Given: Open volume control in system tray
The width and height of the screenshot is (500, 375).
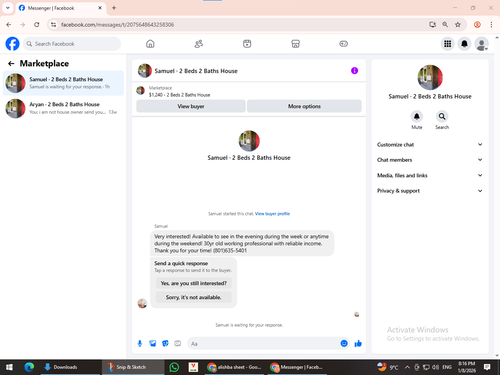Looking at the screenshot, I should pos(435,367).
